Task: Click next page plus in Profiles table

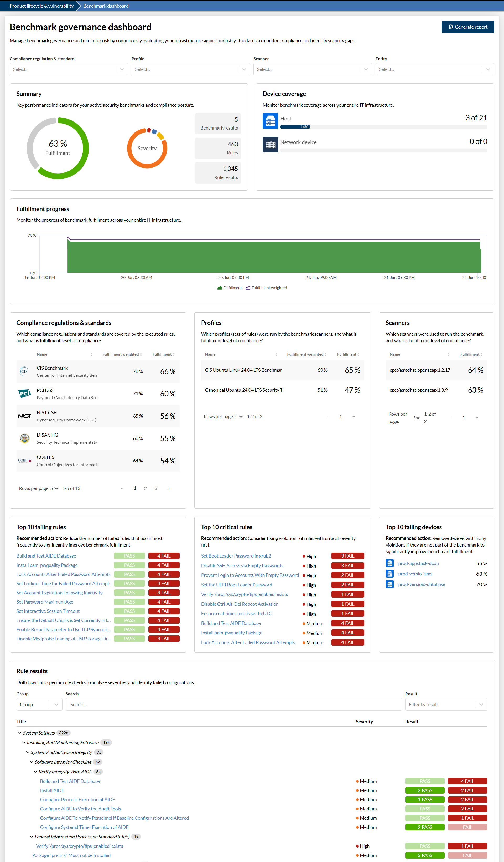Action: pyautogui.click(x=354, y=416)
